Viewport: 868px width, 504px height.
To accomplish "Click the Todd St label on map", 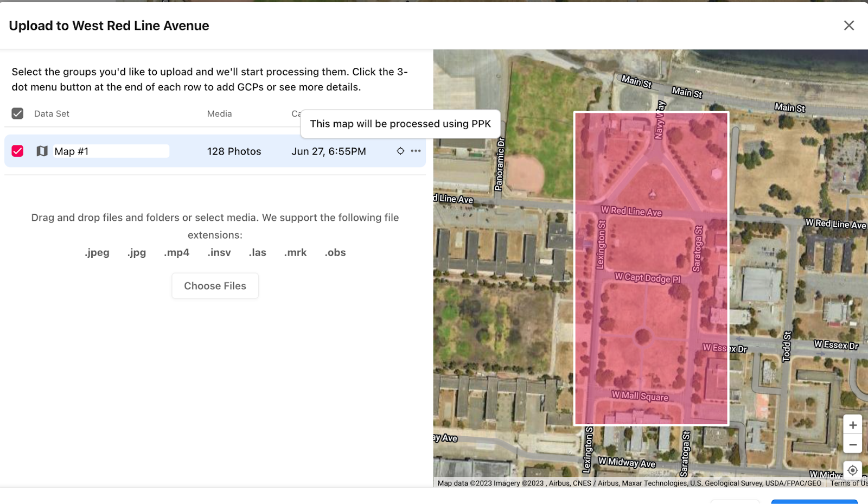I will [786, 347].
